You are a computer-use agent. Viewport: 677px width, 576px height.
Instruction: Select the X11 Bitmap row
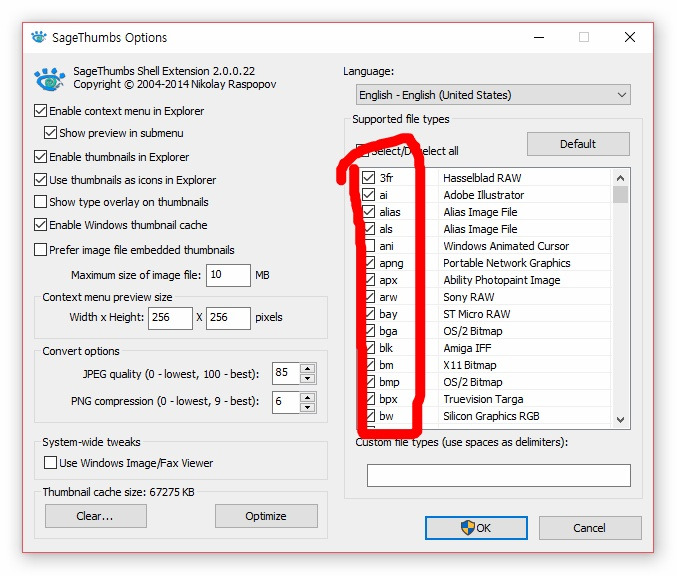pyautogui.click(x=470, y=365)
